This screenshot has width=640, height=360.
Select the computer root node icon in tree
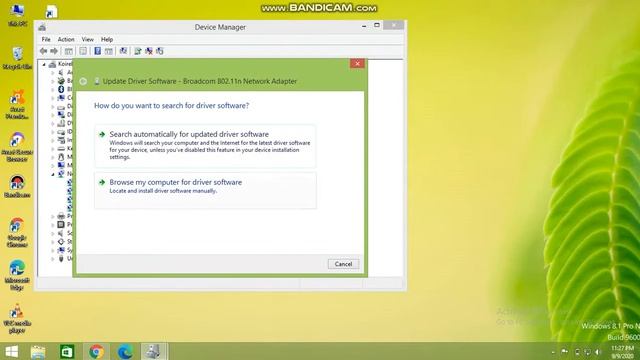[x=52, y=64]
